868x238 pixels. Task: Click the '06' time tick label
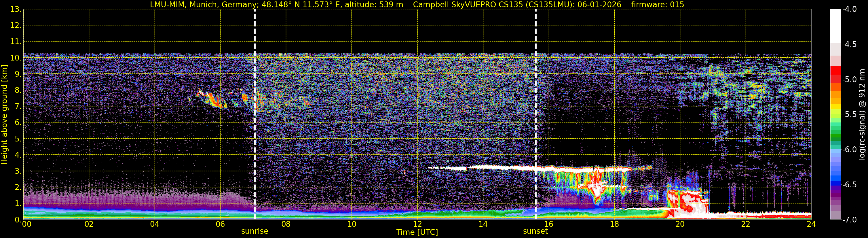[220, 224]
